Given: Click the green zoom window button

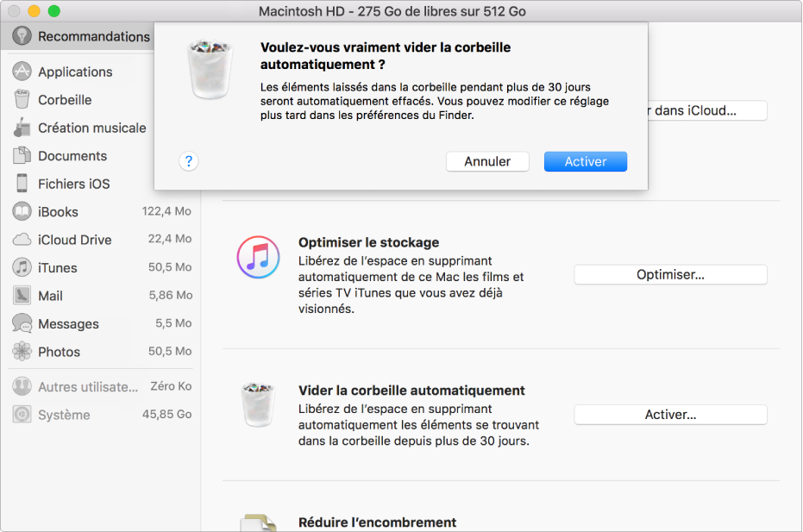Looking at the screenshot, I should (53, 10).
